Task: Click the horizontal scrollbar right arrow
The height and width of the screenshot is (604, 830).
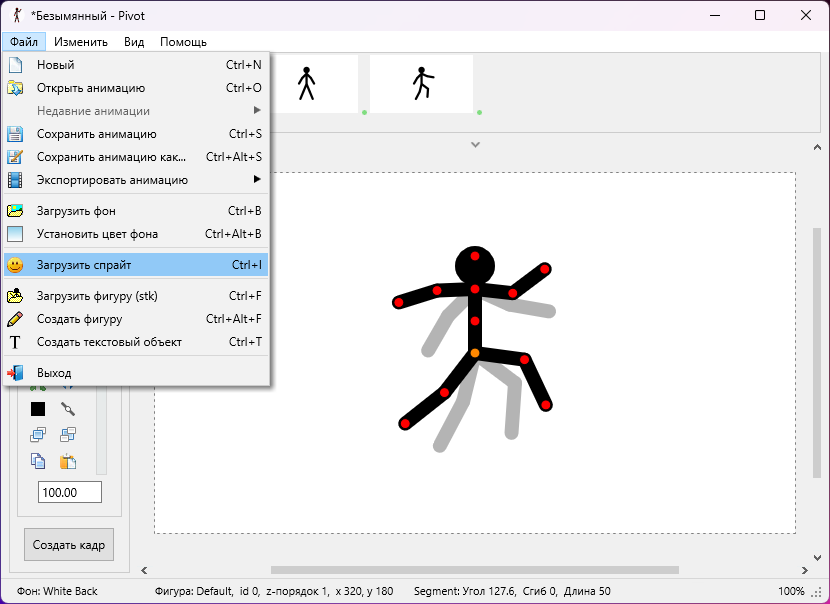Action: (x=805, y=570)
